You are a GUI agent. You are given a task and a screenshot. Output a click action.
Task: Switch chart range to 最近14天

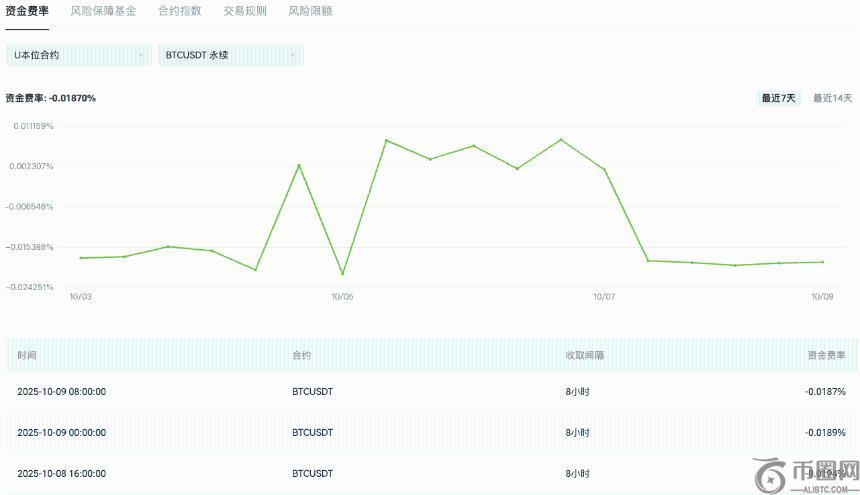click(x=832, y=98)
